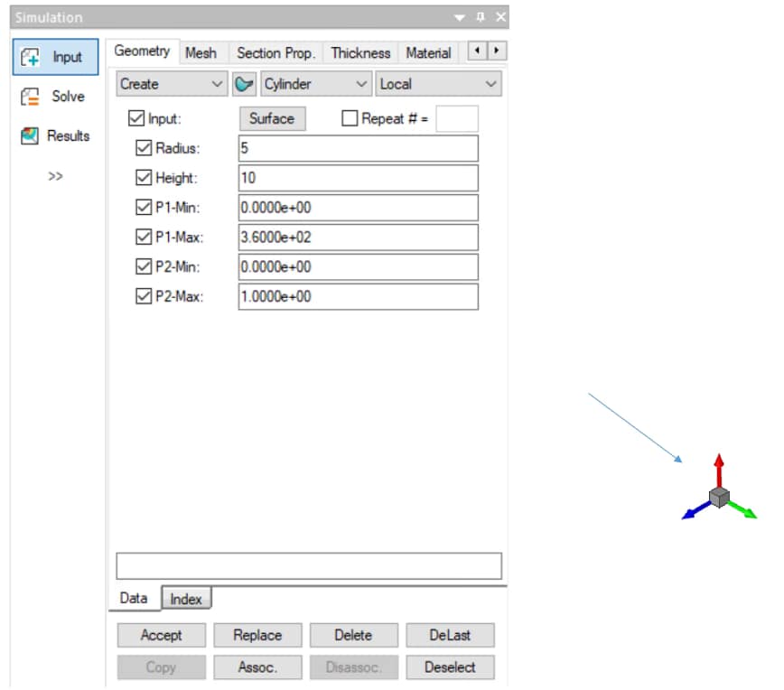
Task: Toggle the P1-Max checkbox
Action: 144,237
